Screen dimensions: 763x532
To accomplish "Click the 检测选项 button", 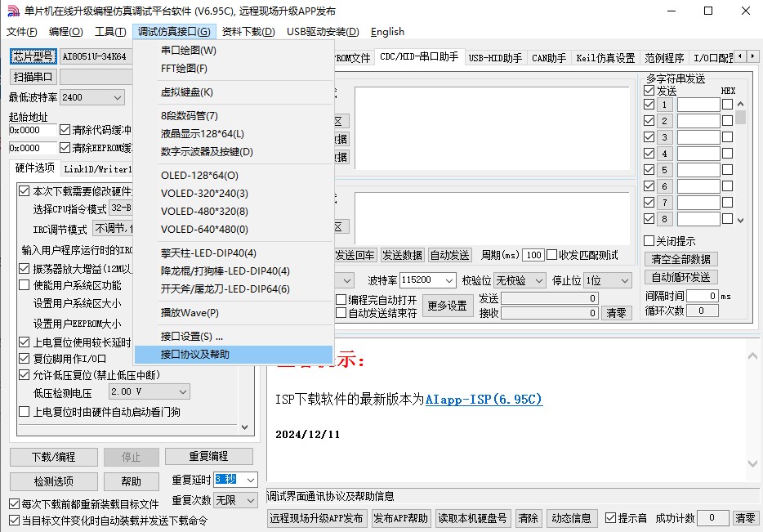I will 54,481.
